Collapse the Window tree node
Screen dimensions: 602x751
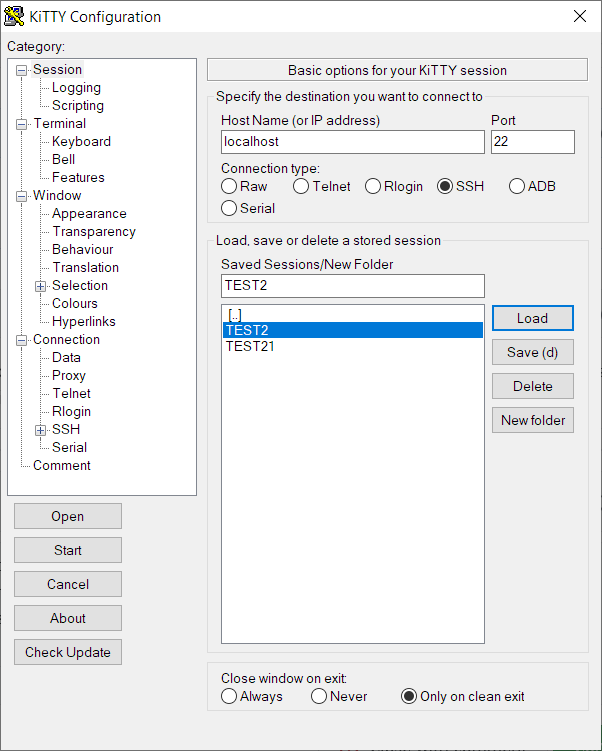[22, 196]
